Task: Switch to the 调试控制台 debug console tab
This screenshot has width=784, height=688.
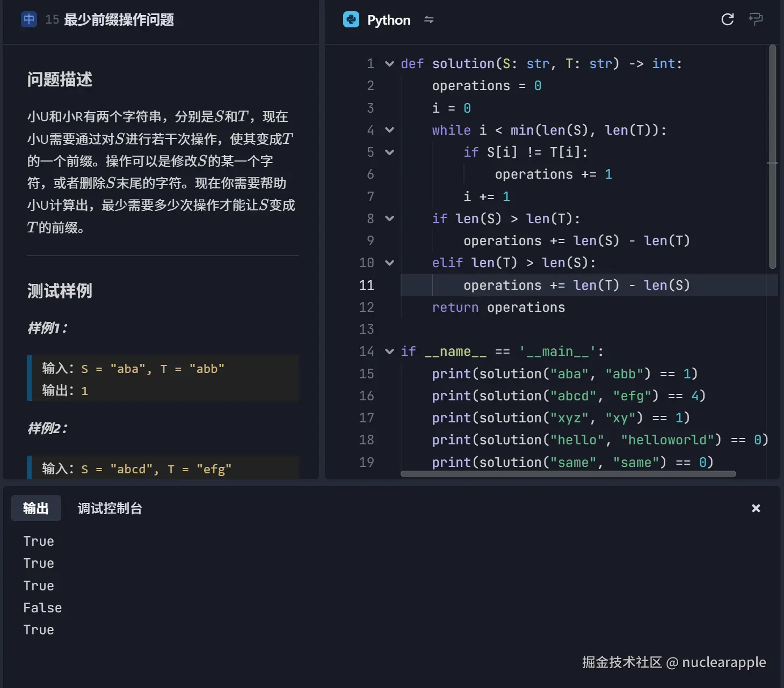Action: [x=110, y=508]
